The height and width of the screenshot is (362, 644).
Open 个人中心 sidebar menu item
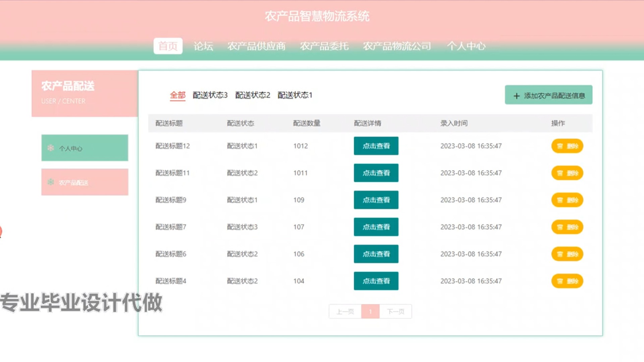[x=85, y=148]
